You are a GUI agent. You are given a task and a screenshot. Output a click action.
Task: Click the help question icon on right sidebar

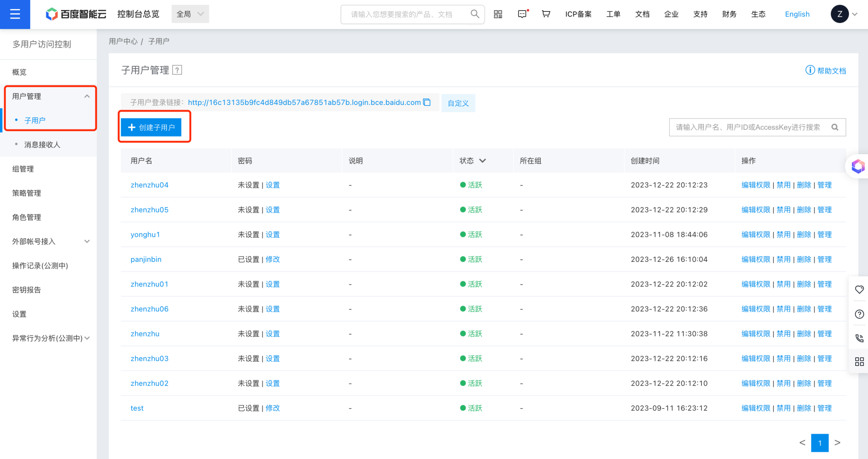tap(859, 314)
